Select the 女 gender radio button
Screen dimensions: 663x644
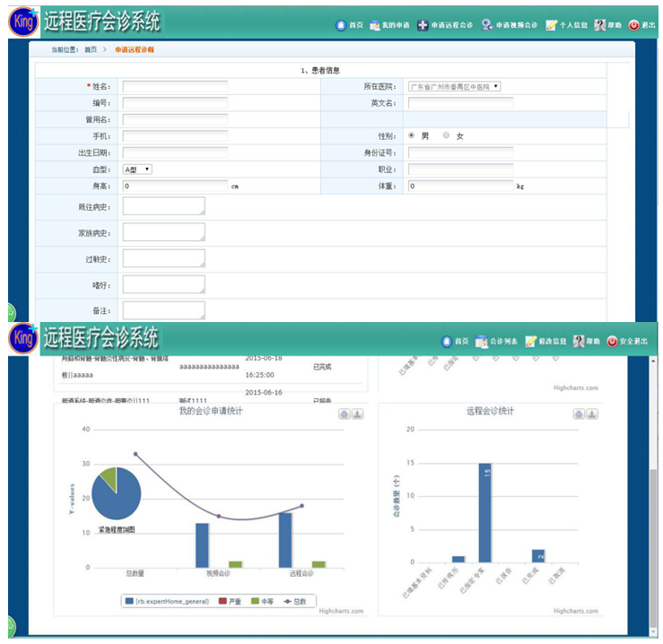point(447,135)
